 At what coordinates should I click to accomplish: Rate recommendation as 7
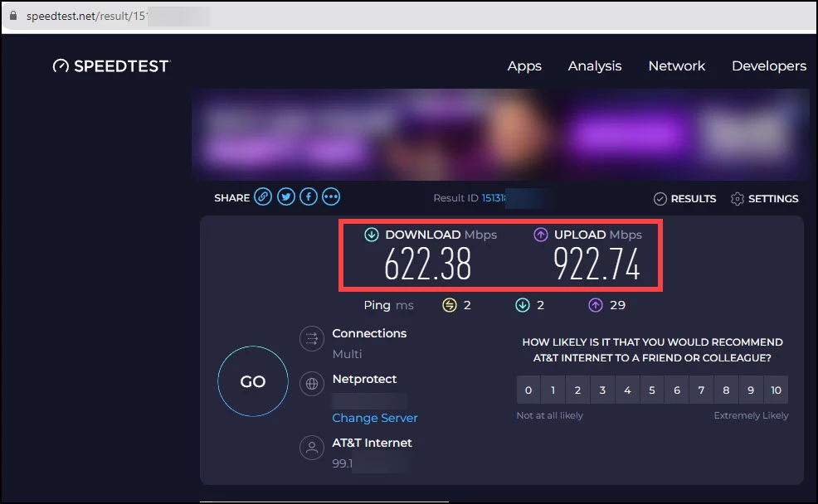pos(701,390)
